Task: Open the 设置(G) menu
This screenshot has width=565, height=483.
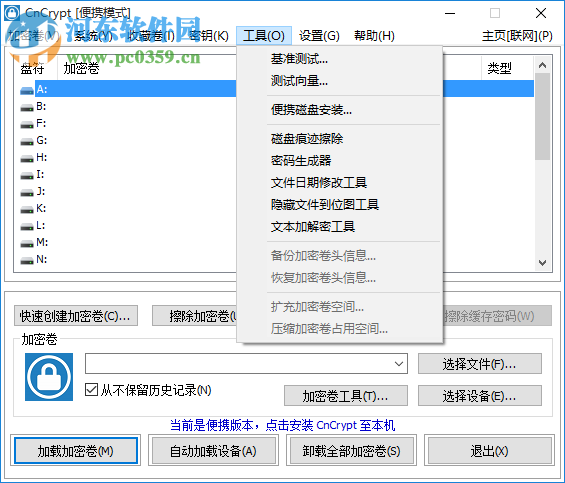Action: point(319,36)
